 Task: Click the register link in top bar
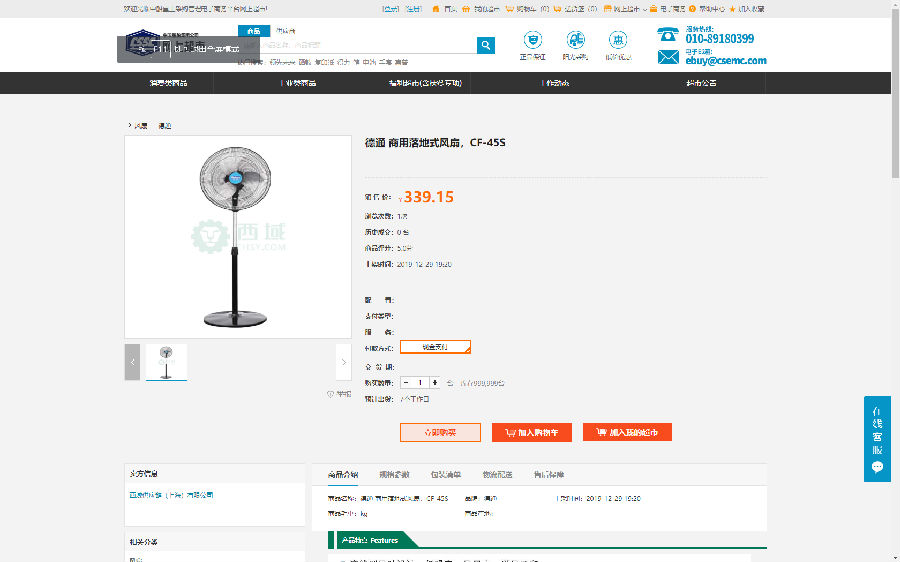[x=413, y=9]
